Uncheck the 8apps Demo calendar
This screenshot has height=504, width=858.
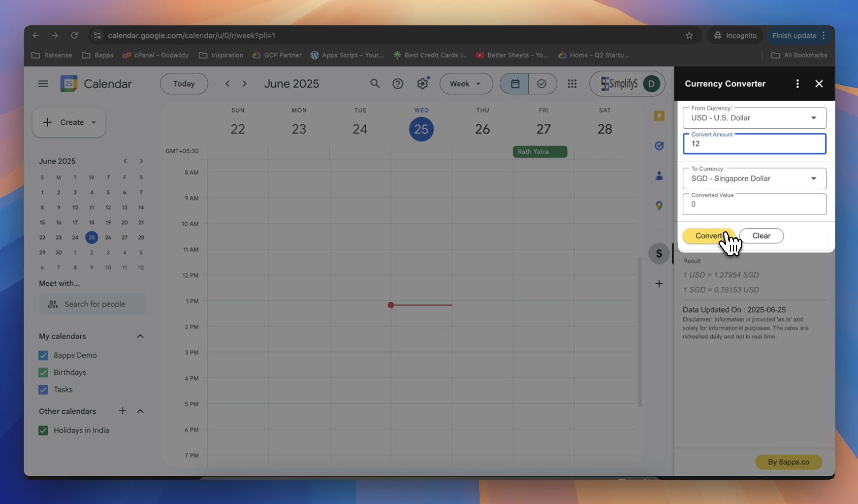coord(43,355)
